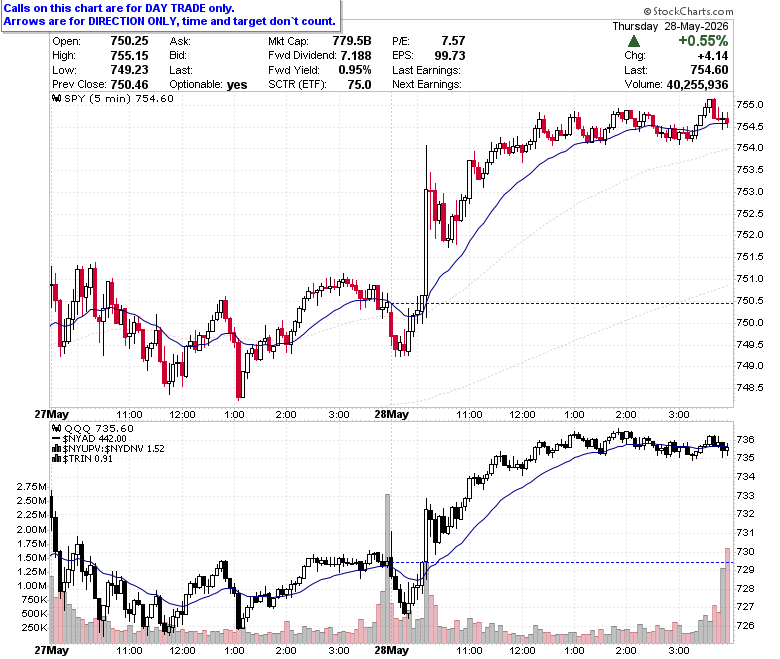
Task: Click the Fwd Dividend value 7.188
Action: (356, 56)
